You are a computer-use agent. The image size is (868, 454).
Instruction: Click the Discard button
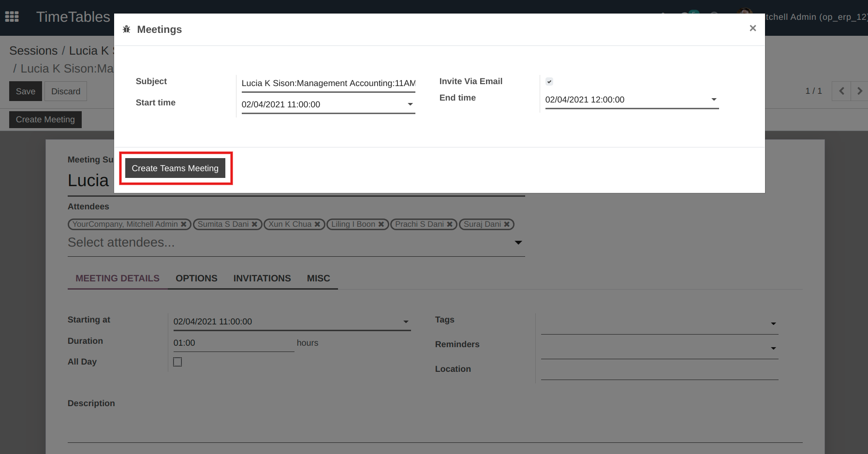66,91
